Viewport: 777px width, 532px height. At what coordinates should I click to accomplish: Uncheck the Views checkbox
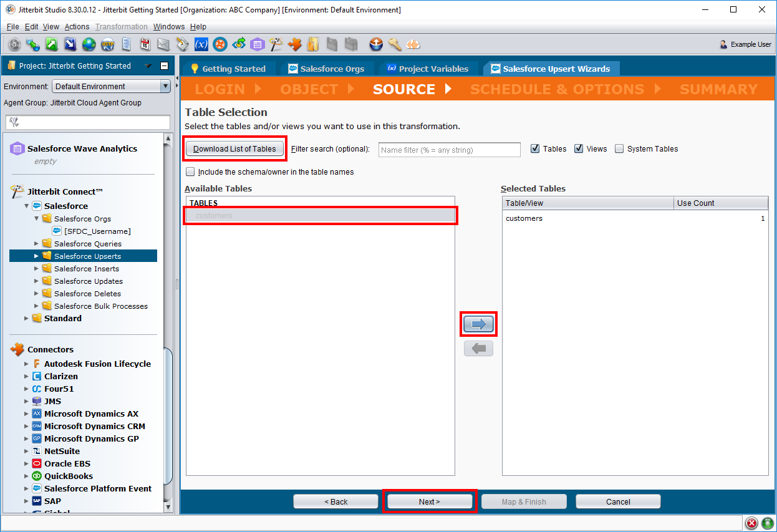[579, 149]
